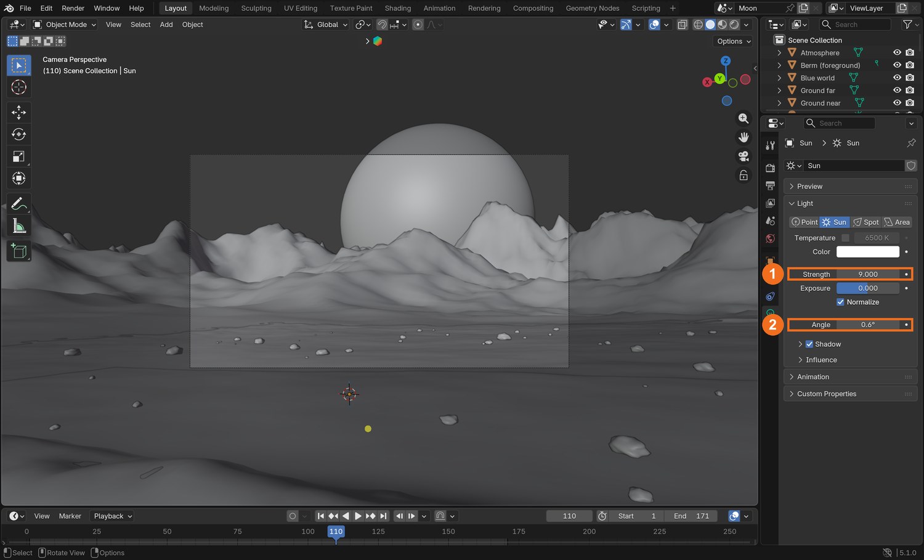924x560 pixels.
Task: Click the current frame field showing 110
Action: (x=569, y=516)
